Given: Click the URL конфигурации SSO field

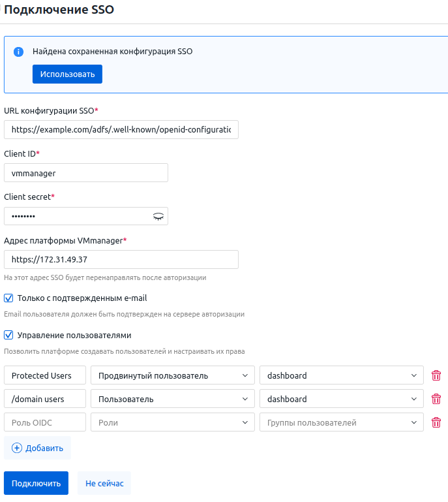Looking at the screenshot, I should point(121,130).
